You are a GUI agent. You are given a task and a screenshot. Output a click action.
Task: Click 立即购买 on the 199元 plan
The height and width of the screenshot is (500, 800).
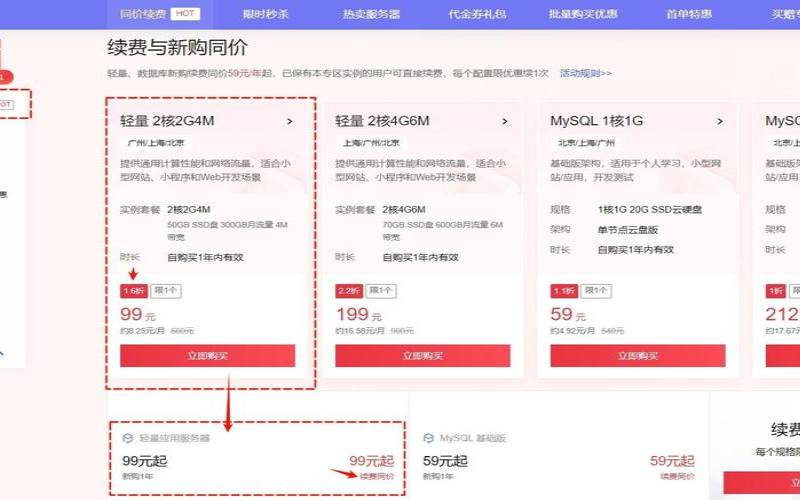422,355
